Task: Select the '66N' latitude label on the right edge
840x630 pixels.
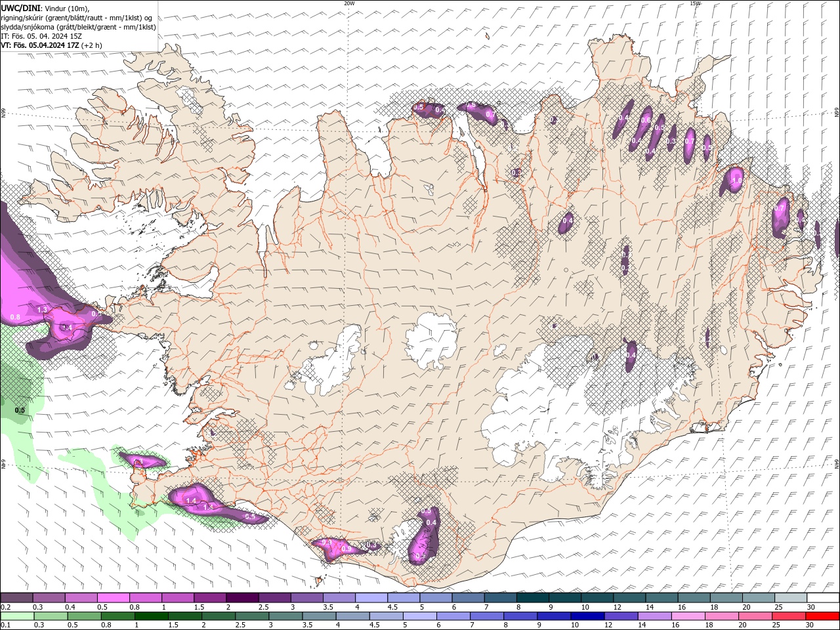Action: 837,113
